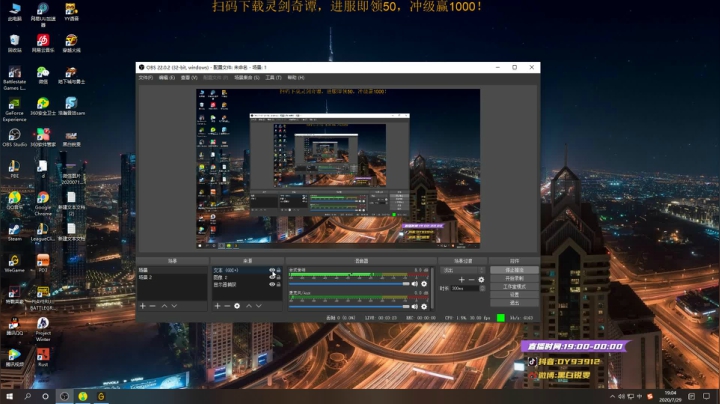This screenshot has width=720, height=404.
Task: Open Battlestate Games Launcher shortcut
Action: point(15,78)
